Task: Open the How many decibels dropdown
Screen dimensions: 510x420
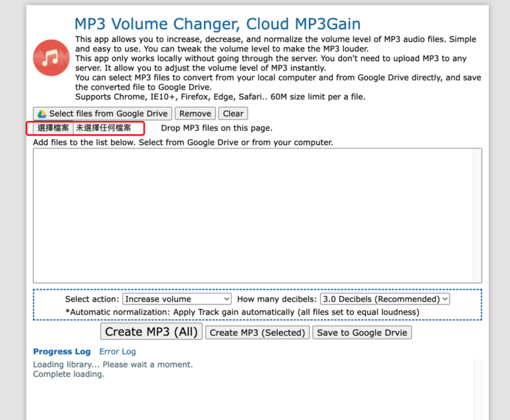Action: [x=385, y=299]
